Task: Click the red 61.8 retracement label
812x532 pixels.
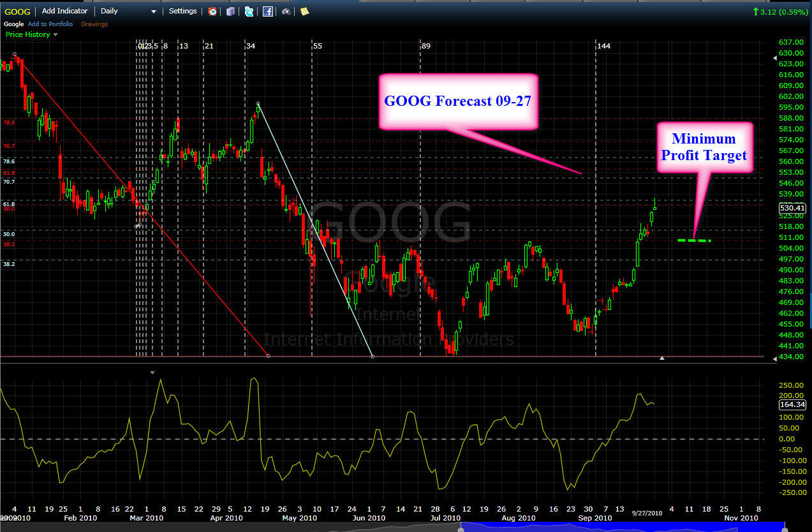Action: (x=9, y=173)
